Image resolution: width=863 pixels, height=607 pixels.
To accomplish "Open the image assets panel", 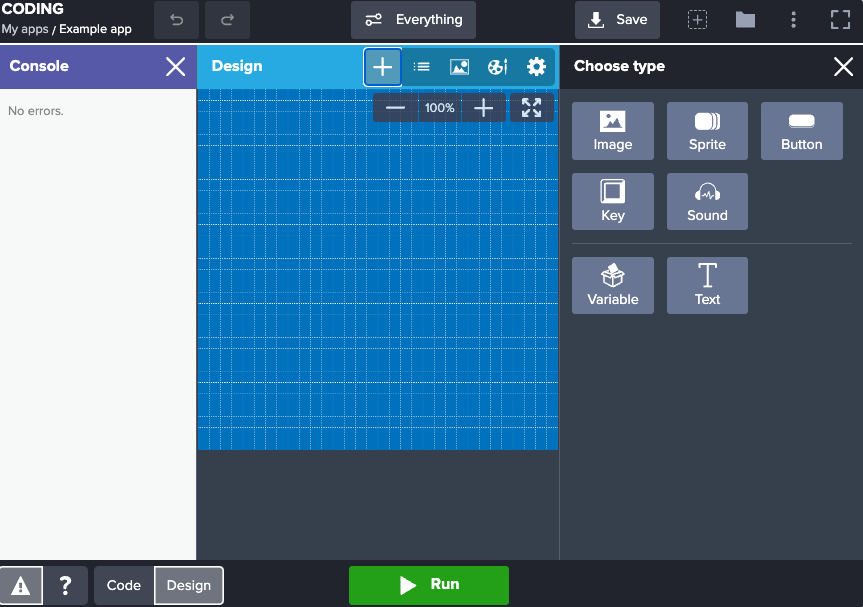I will point(459,67).
